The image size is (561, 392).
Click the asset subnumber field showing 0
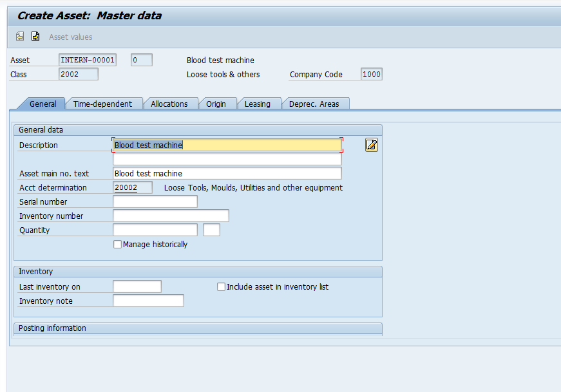pyautogui.click(x=142, y=60)
